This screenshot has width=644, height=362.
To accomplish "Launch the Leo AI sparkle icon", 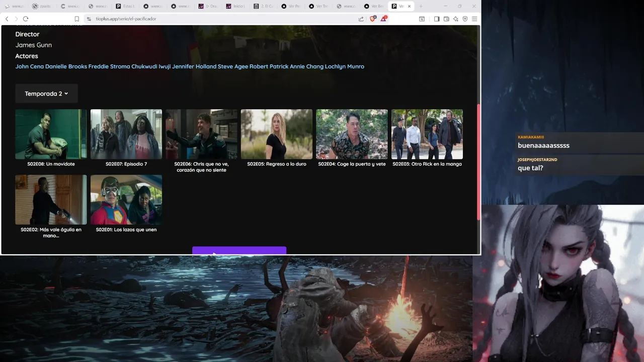I will (x=455, y=19).
